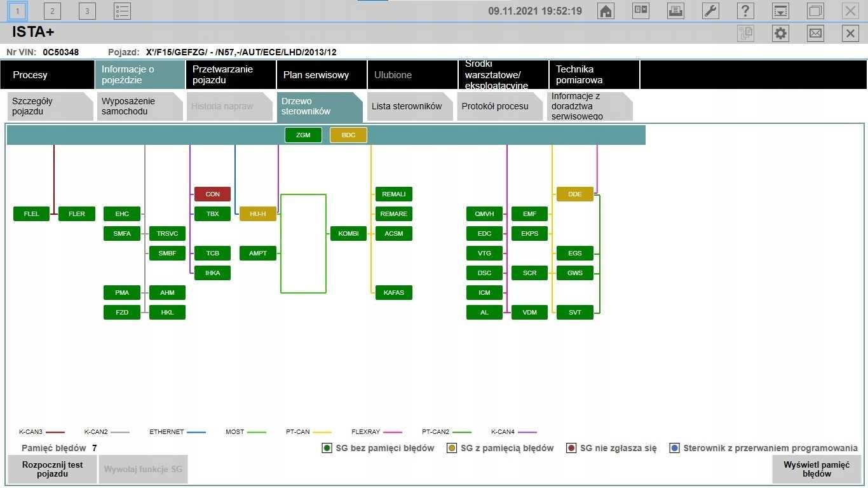Click the envelope mail icon
The image size is (868, 488).
(815, 34)
